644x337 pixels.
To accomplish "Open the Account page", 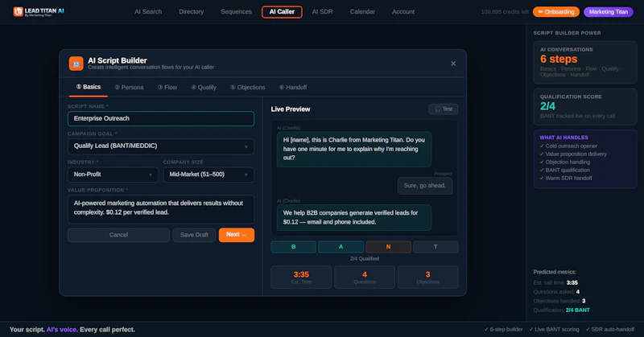I will tap(403, 12).
